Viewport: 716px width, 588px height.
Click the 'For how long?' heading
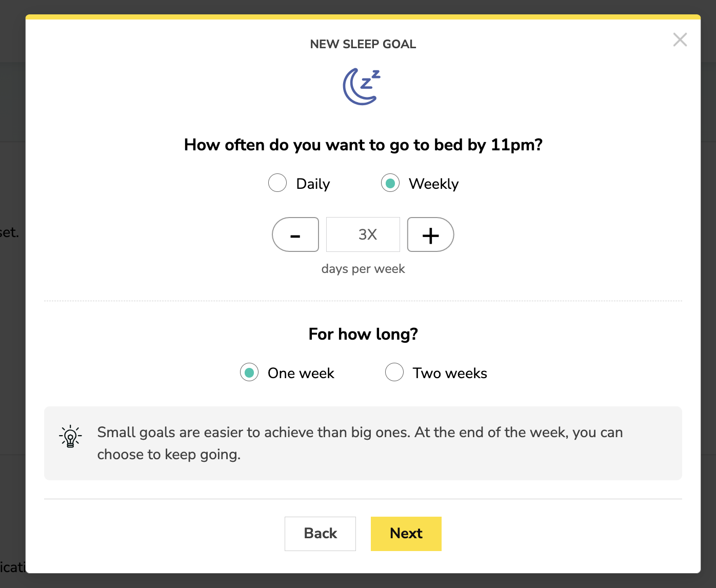point(363,334)
